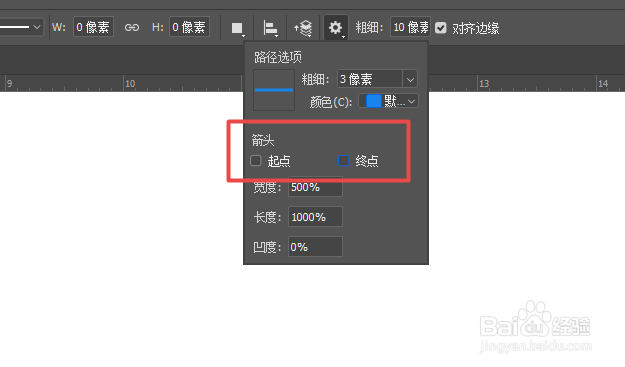The width and height of the screenshot is (625, 367).
Task: Click the 箭头 section label
Action: click(263, 140)
